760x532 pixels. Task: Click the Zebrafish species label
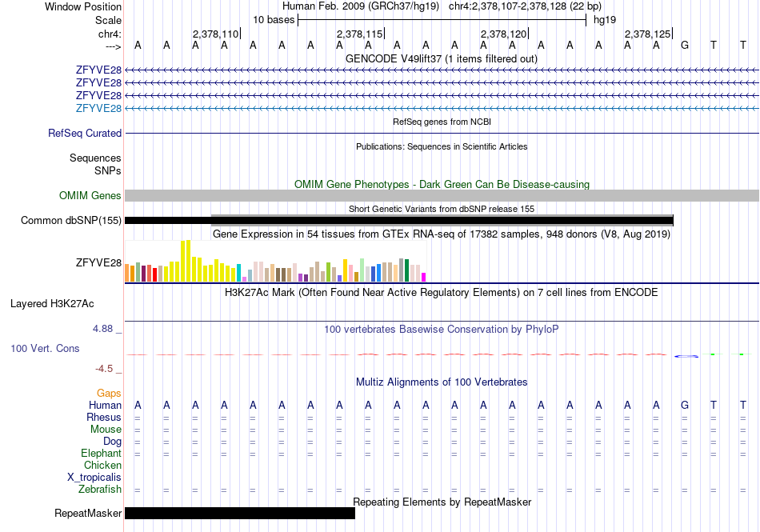(100, 490)
